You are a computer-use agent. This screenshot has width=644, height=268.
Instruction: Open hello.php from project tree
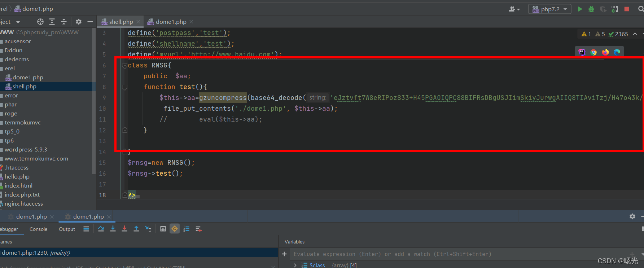[x=17, y=176]
